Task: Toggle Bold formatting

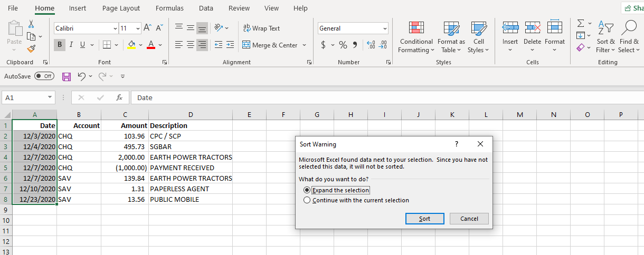Action: click(60, 45)
